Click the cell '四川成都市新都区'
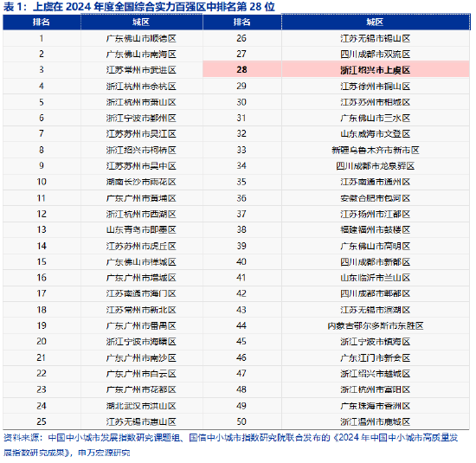476x463 pixels. 376,262
